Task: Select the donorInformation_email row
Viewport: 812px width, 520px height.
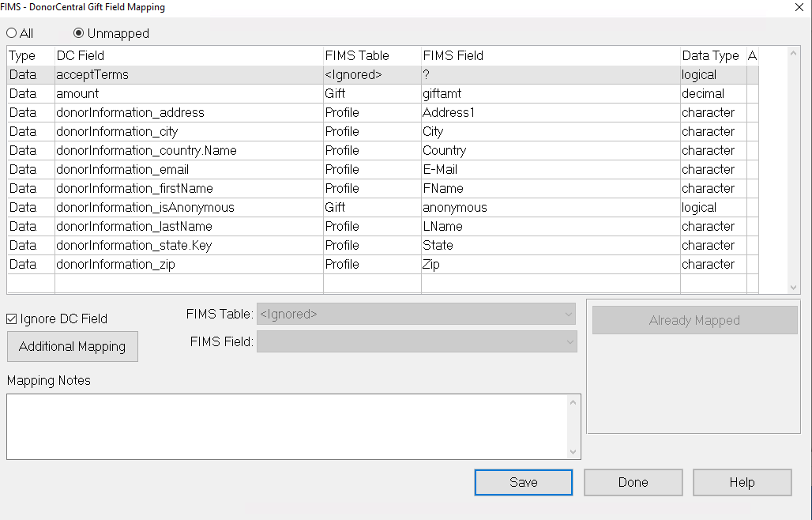Action: 382,169
